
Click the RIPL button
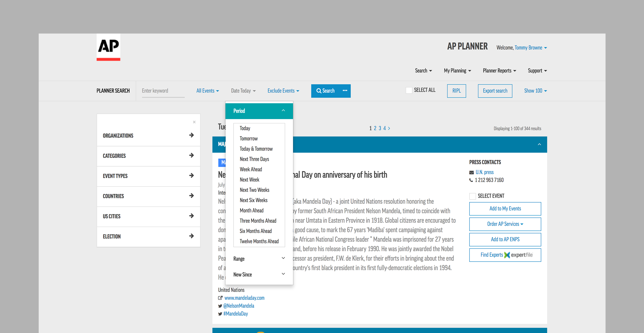click(456, 91)
